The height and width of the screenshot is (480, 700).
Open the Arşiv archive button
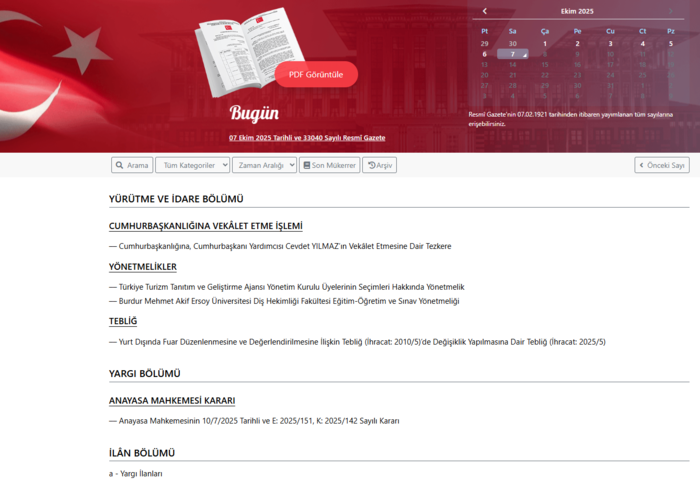click(x=379, y=165)
